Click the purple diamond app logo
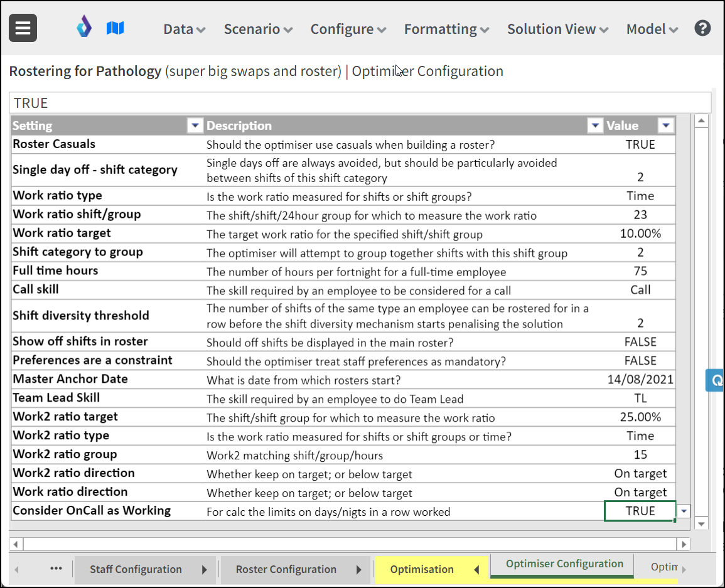 click(x=84, y=26)
